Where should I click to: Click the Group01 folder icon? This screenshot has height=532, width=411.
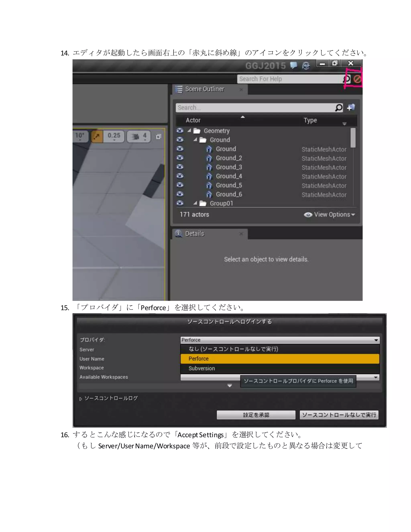click(203, 203)
